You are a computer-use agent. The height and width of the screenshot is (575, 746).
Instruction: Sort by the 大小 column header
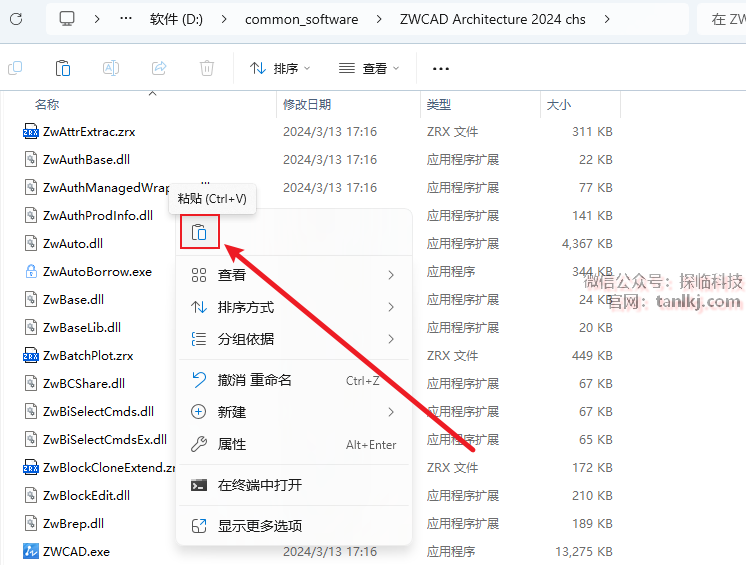pos(559,105)
